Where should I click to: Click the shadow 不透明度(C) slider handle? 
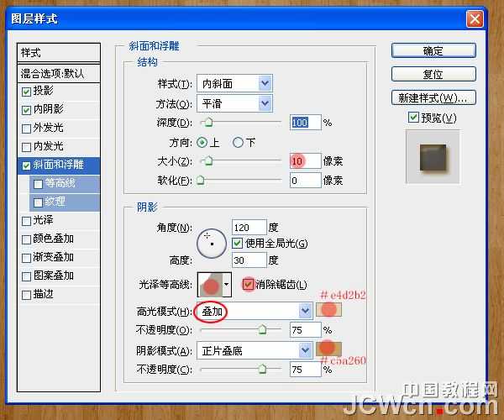[x=263, y=369]
